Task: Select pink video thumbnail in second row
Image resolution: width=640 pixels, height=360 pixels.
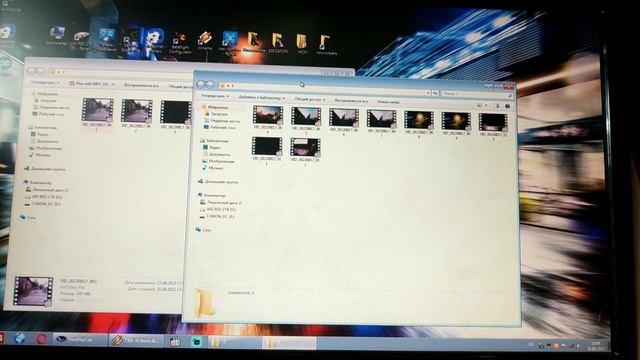Action: (x=305, y=148)
